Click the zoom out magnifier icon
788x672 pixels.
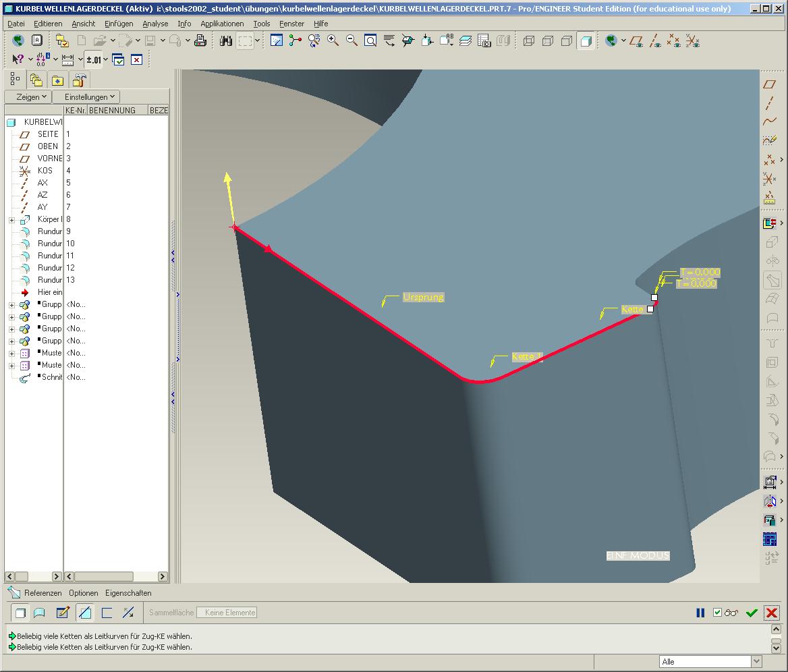351,40
